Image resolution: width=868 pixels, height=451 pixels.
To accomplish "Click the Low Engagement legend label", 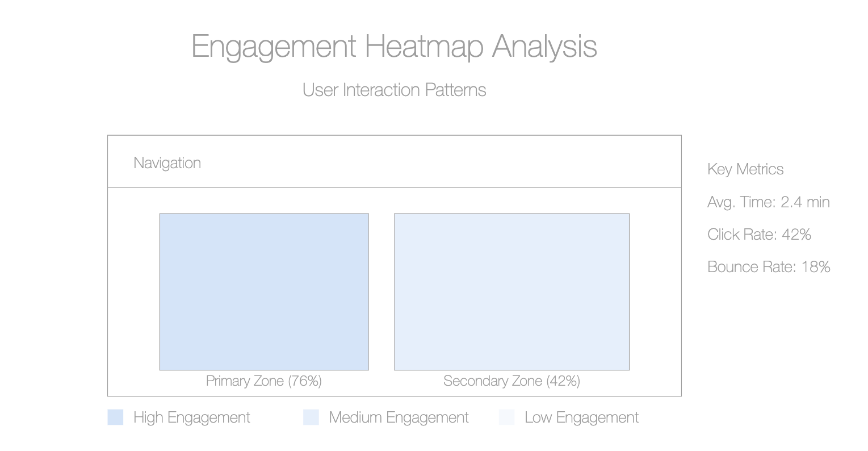I will tap(582, 417).
